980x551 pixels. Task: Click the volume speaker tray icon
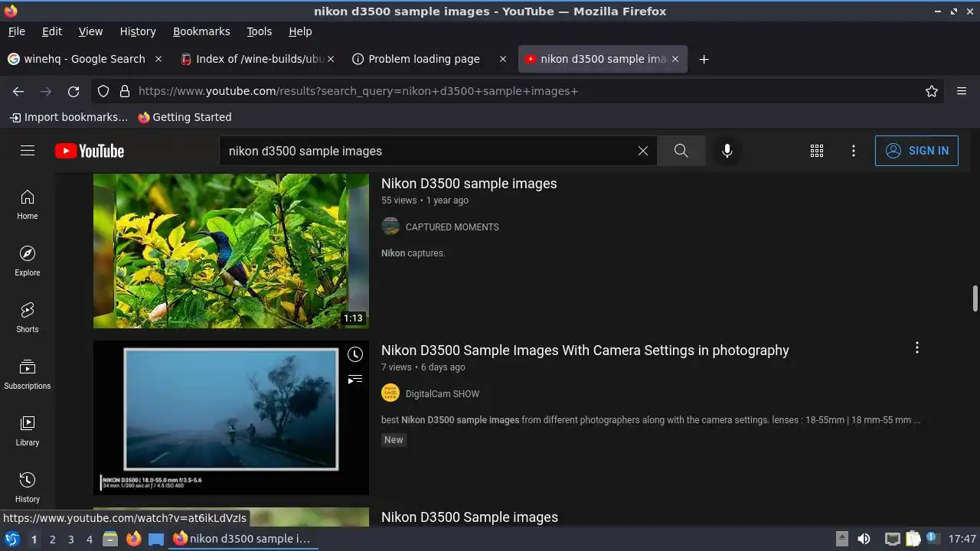pyautogui.click(x=864, y=539)
